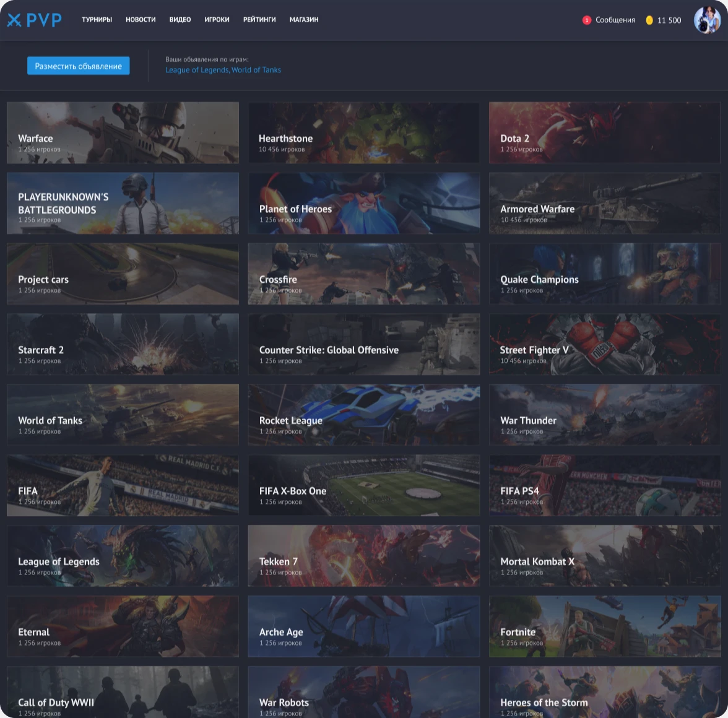This screenshot has width=728, height=718.
Task: Choose the PLAYERUNKNOWN'S BATTLEGROUNDS card
Action: pos(123,203)
